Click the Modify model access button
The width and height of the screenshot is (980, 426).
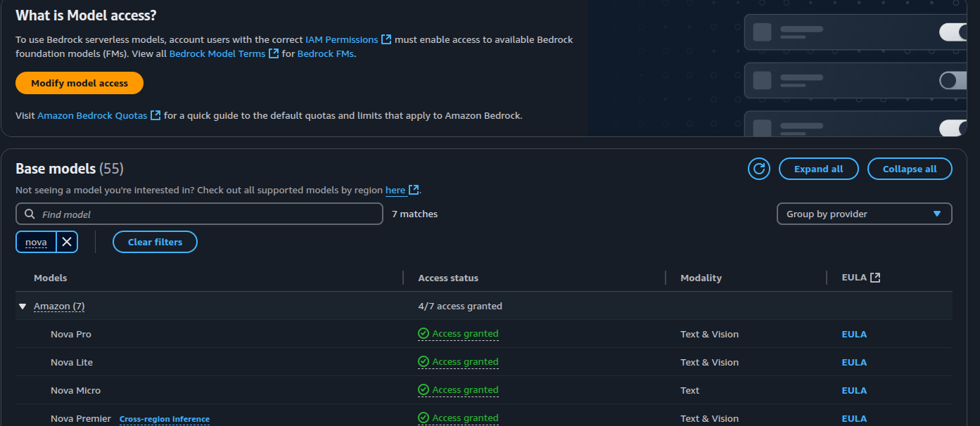click(79, 83)
